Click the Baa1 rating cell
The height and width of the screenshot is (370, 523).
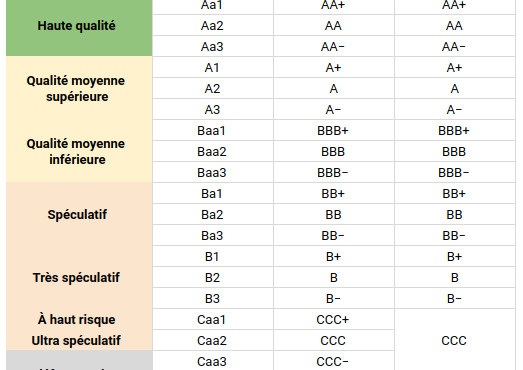tap(213, 130)
